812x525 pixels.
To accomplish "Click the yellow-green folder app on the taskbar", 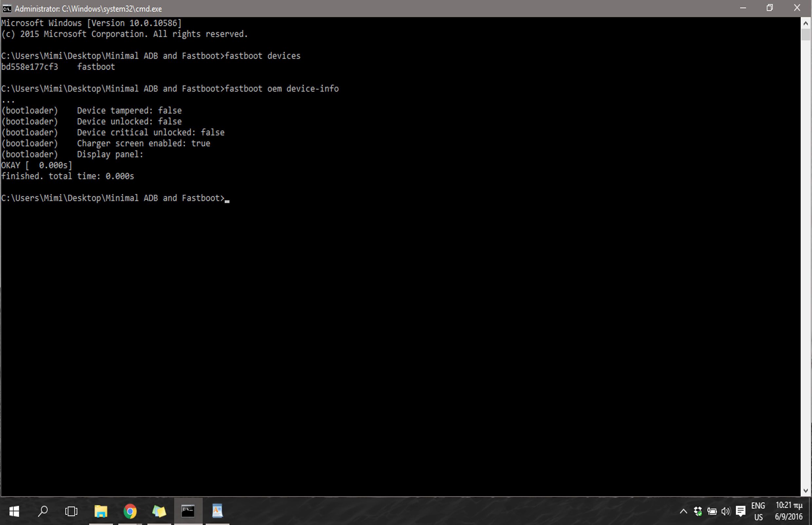I will pos(159,511).
